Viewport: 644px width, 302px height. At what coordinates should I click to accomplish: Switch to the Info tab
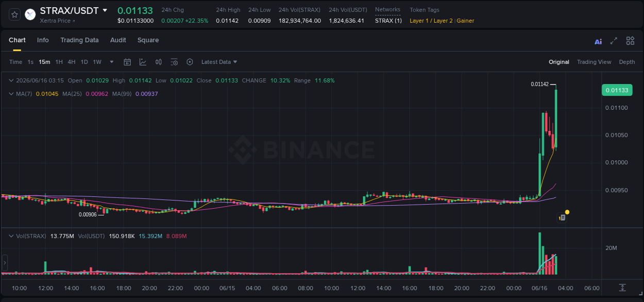(x=43, y=40)
